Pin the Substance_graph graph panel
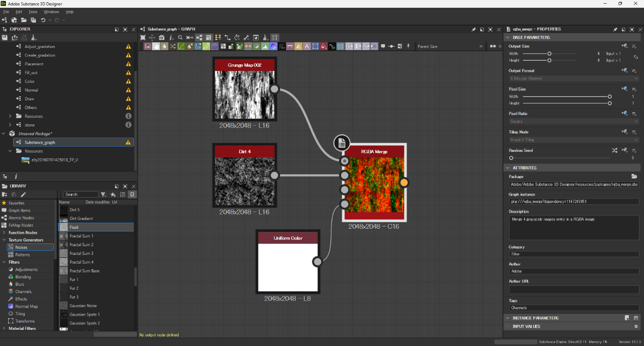This screenshot has height=346, width=644. [474, 29]
